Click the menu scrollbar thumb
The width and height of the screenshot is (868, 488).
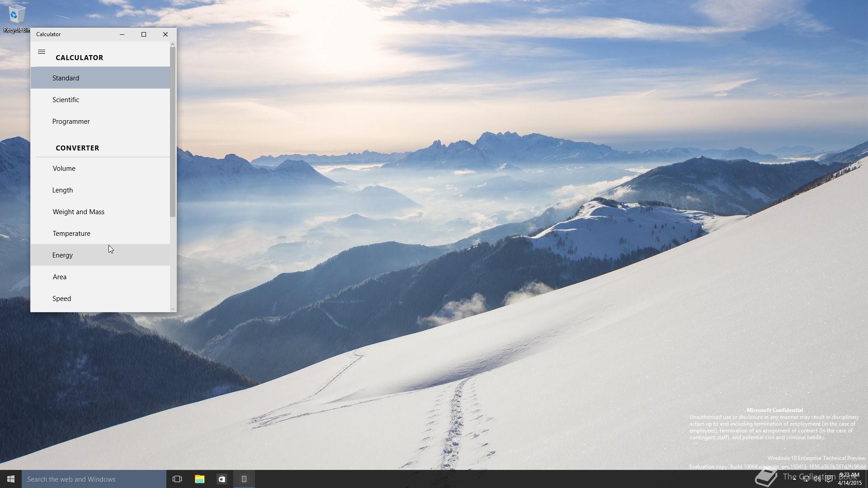pyautogui.click(x=173, y=132)
